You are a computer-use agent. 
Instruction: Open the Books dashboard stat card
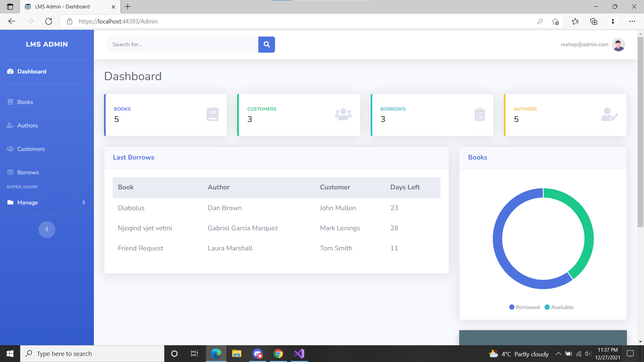166,115
